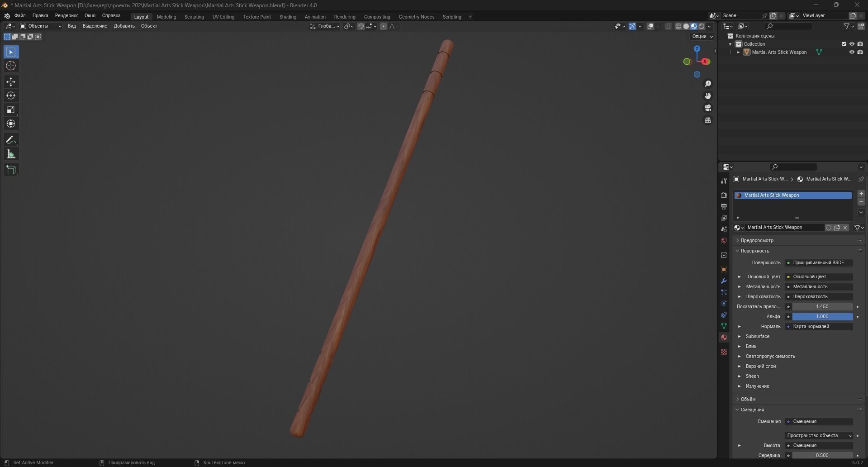The height and width of the screenshot is (467, 868).
Task: Toggle viewport gizmos display
Action: [x=632, y=26]
